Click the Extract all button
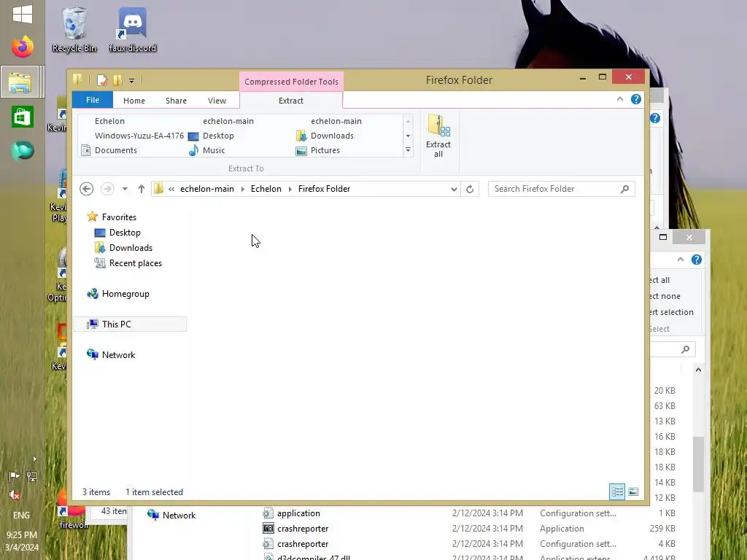The height and width of the screenshot is (560, 747). (x=438, y=136)
